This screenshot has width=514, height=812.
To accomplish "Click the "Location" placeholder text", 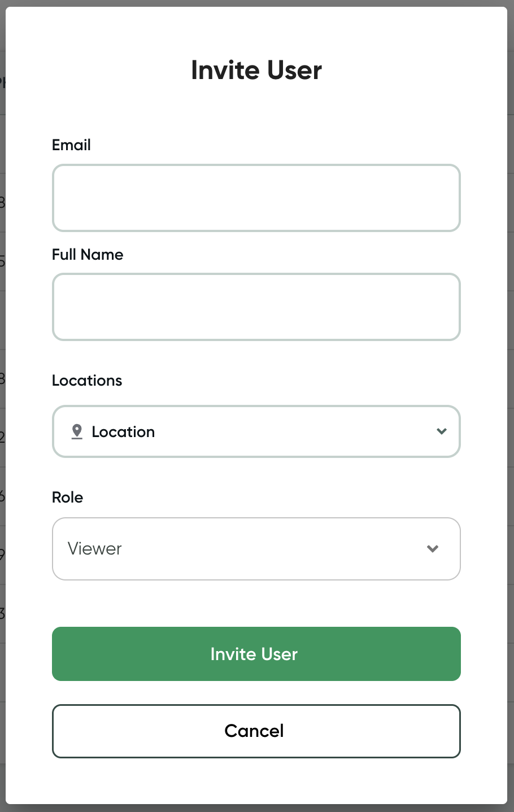I will click(123, 432).
